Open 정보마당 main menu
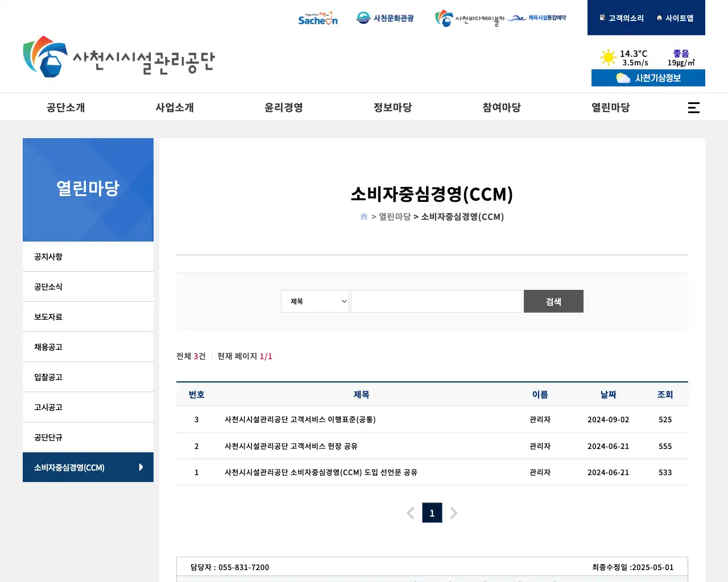The height and width of the screenshot is (582, 728). click(x=392, y=107)
